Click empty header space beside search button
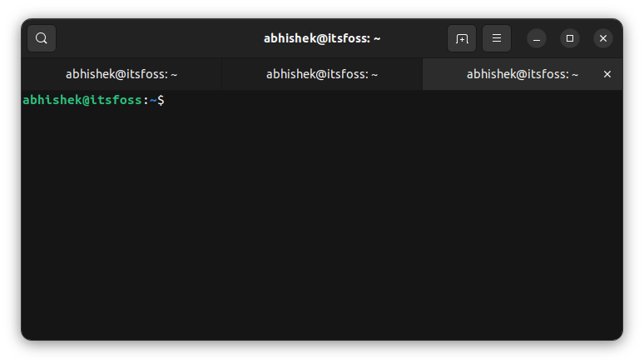This screenshot has width=644, height=364. (x=125, y=38)
